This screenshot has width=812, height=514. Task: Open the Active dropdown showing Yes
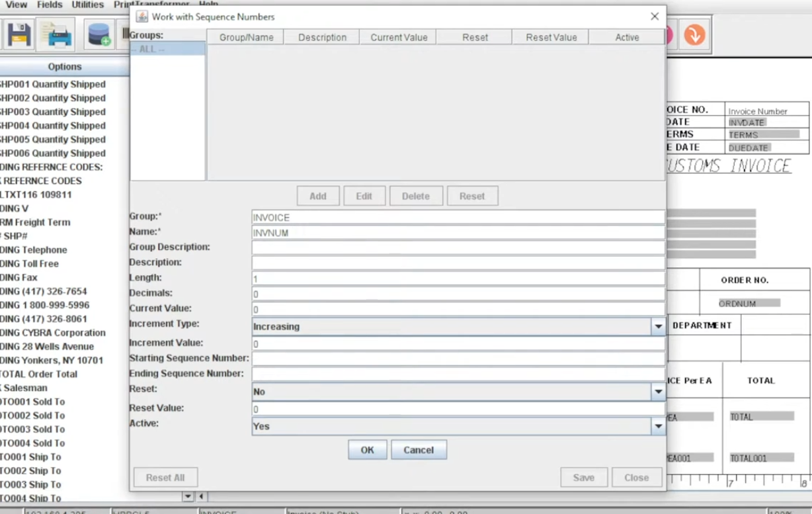(658, 426)
